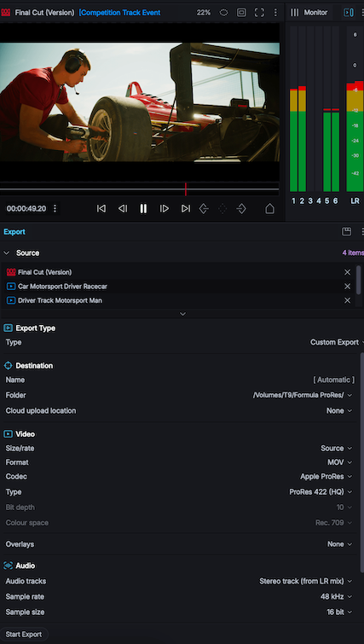Screen dimensions: 364x644
Task: Click the Start Export button
Action: (24, 635)
